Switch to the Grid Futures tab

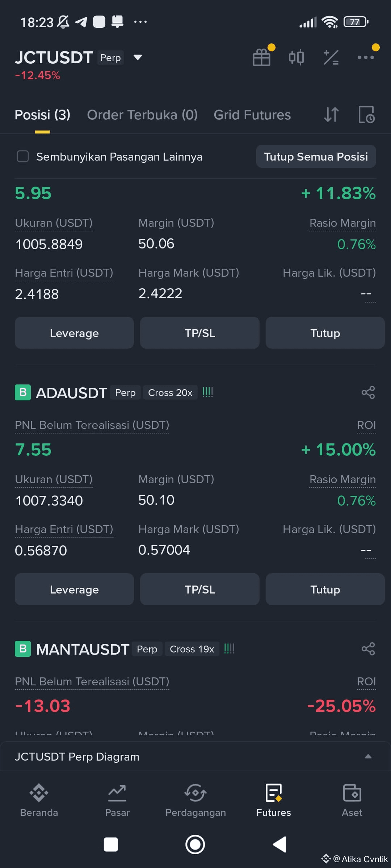(252, 115)
